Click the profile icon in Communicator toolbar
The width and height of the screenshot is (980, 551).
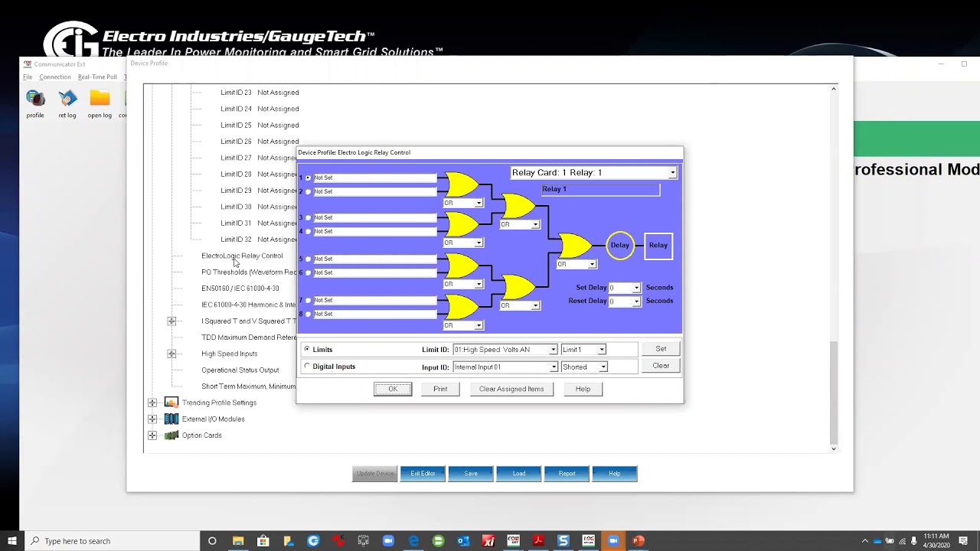(x=35, y=98)
